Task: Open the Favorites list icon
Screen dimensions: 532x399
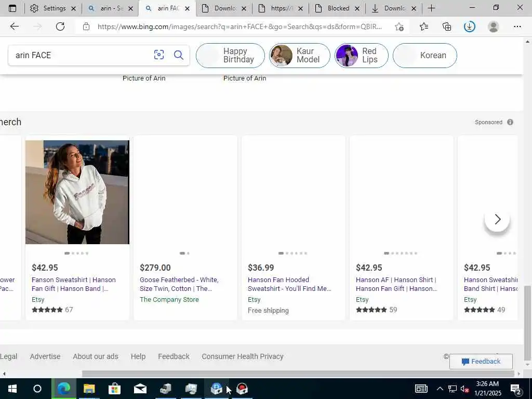Action: (x=424, y=26)
